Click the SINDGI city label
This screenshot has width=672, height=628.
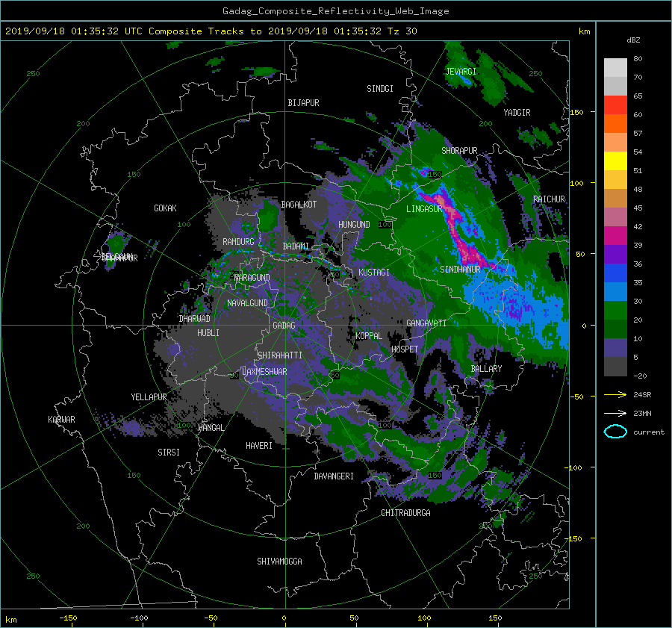coord(380,89)
